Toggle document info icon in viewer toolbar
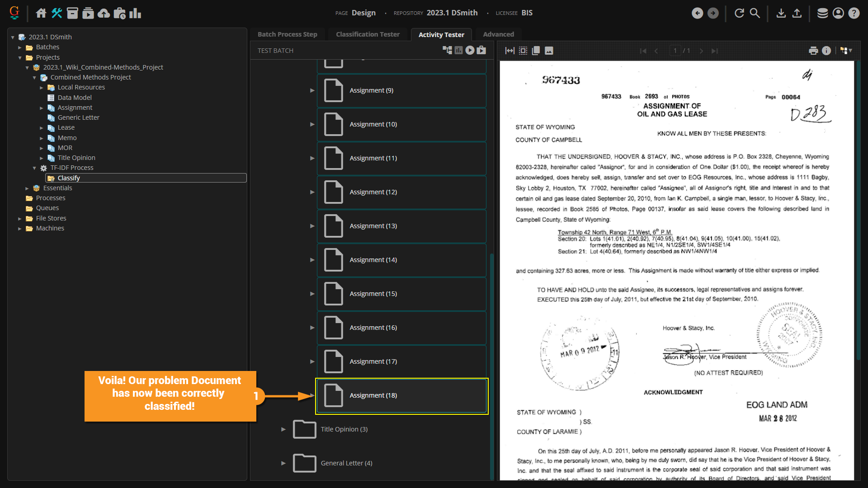 tap(826, 51)
